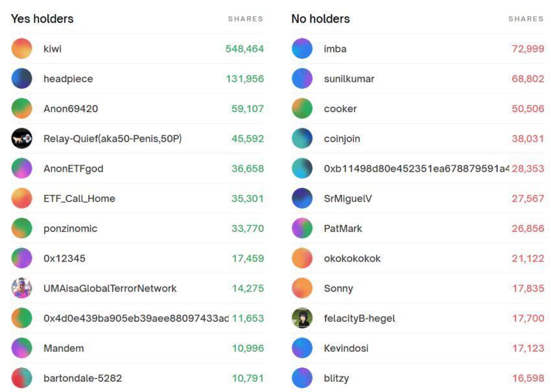The width and height of the screenshot is (551, 392).
Task: Open the Anon69420 profile link
Action: point(71,109)
